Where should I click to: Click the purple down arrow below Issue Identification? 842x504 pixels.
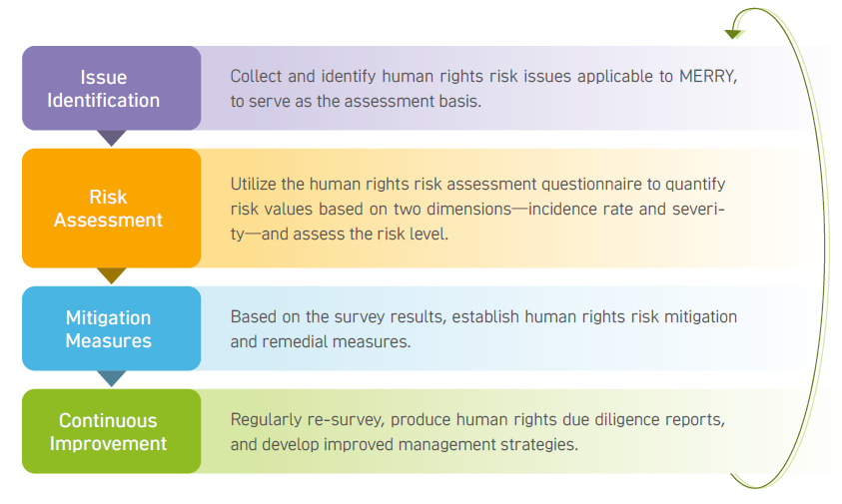coord(112,138)
